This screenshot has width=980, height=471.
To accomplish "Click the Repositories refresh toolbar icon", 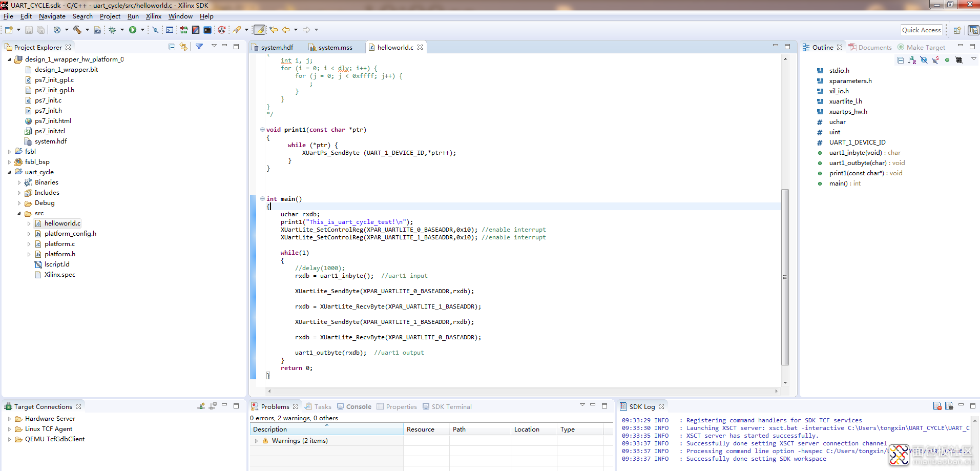I will point(221,30).
